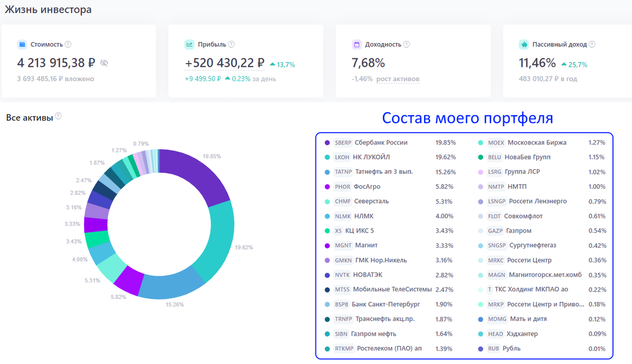Screen dimensions: 632x364
Task: Click the PHOR ticker tag
Action: 342,187
